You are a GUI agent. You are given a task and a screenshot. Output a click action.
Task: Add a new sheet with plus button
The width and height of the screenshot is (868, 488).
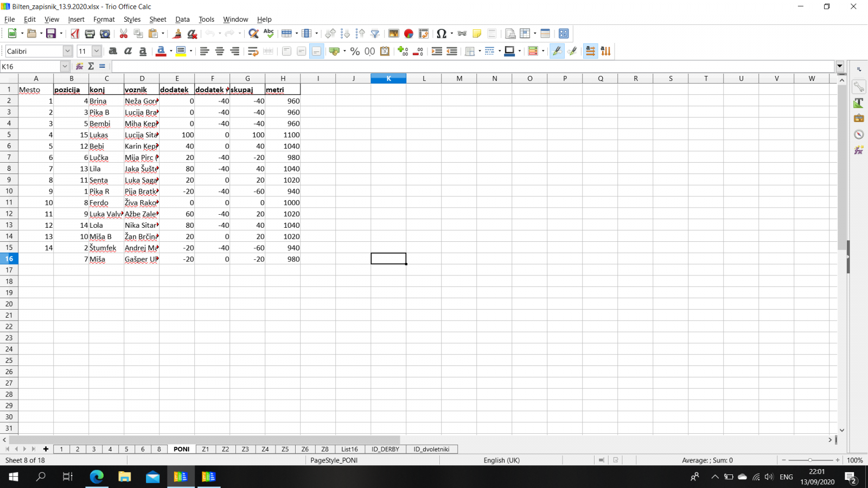[46, 449]
